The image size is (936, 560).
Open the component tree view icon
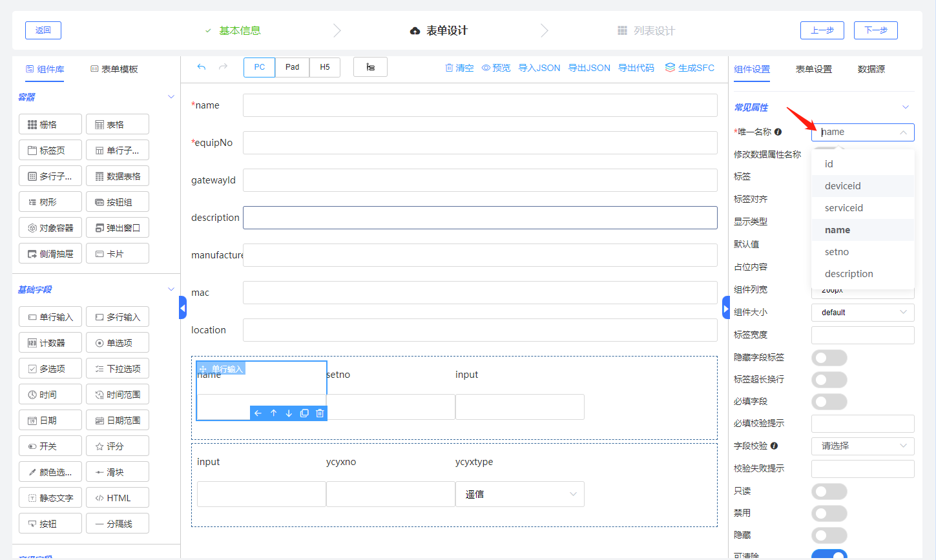pyautogui.click(x=370, y=67)
